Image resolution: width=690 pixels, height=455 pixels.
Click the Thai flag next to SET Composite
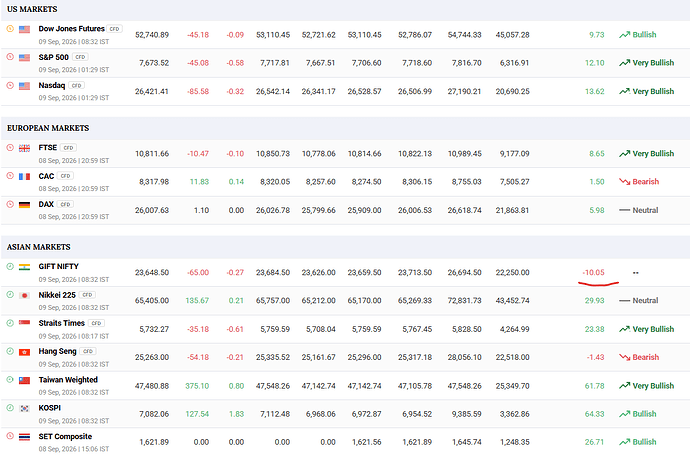24,437
